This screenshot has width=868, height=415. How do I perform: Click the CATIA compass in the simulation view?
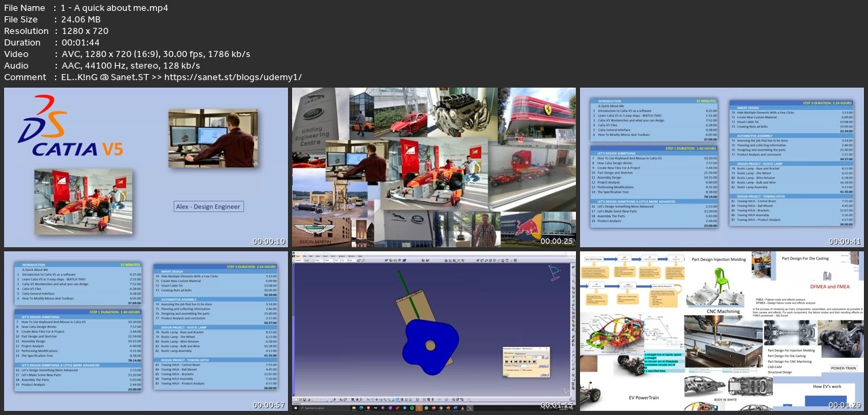pos(554,274)
